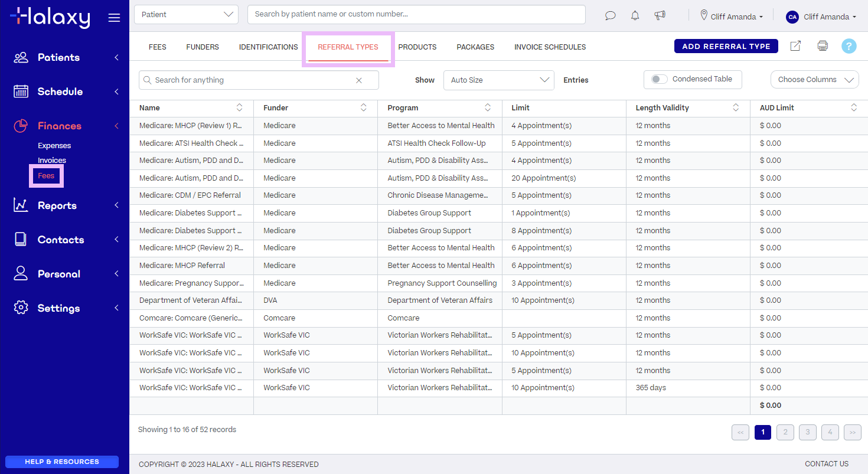Open the notifications bell
This screenshot has width=868, height=474.
tap(635, 16)
